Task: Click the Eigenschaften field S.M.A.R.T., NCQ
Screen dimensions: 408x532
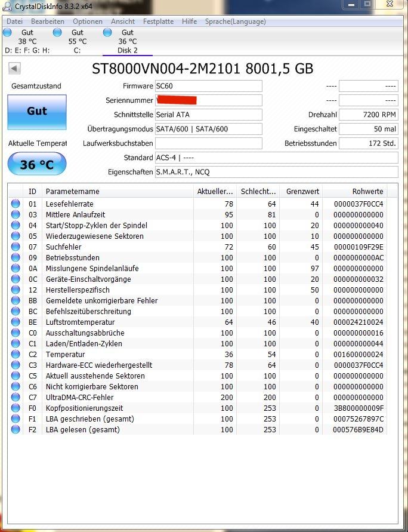Action: click(277, 172)
